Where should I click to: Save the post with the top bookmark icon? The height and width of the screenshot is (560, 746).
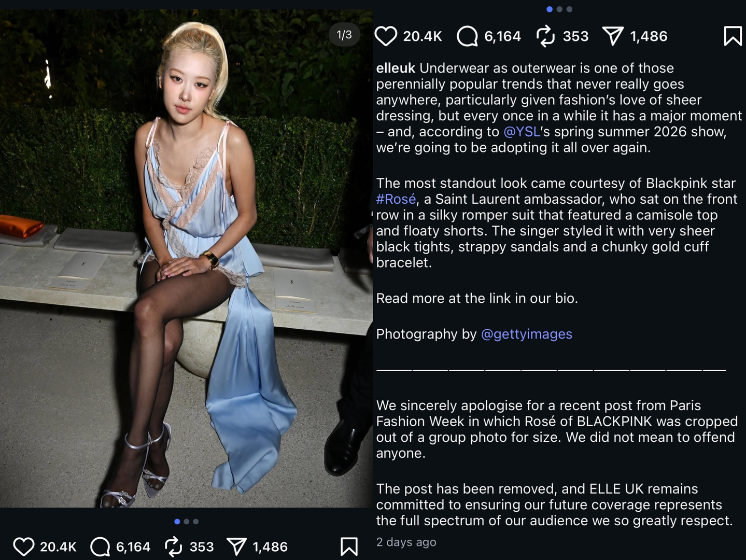pos(733,36)
